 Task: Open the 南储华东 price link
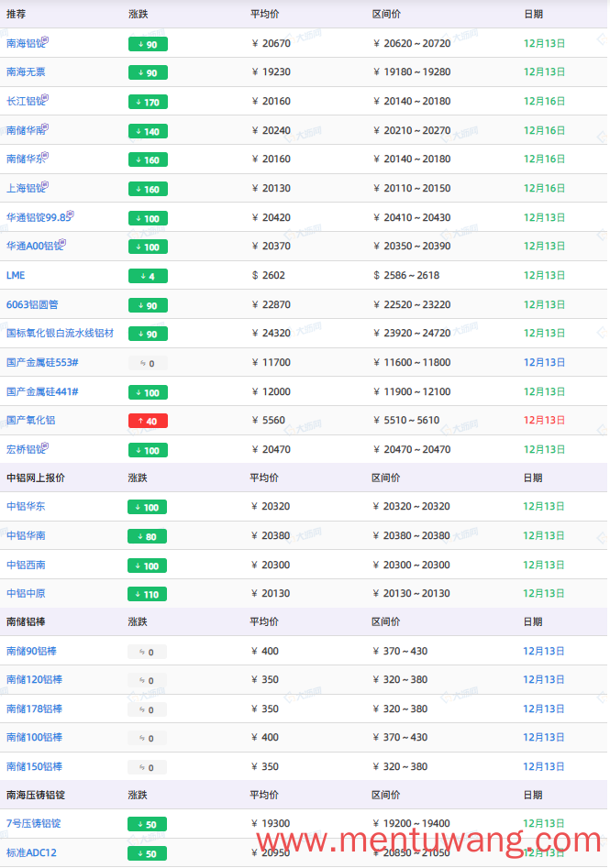pos(26,159)
